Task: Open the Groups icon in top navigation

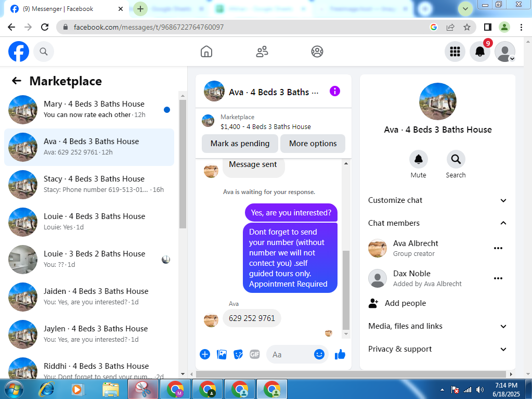Action: click(317, 52)
